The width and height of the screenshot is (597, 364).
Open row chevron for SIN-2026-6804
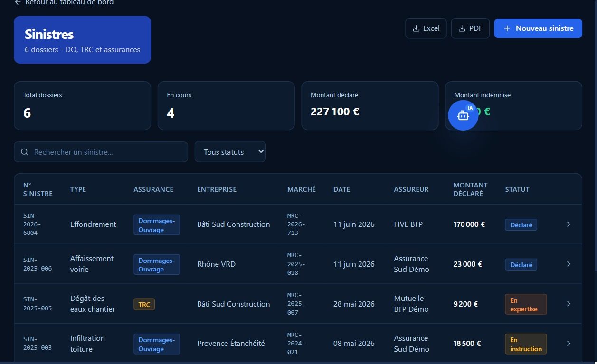click(x=569, y=224)
